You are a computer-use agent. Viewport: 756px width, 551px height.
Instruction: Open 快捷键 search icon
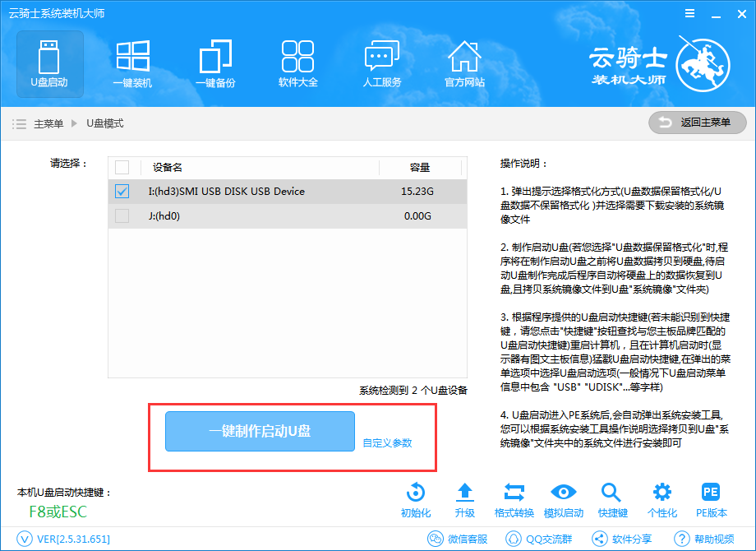point(612,500)
